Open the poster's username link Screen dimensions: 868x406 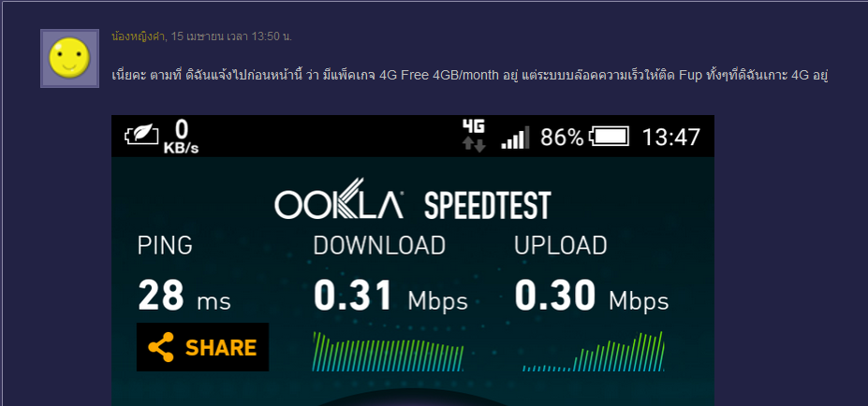[139, 36]
